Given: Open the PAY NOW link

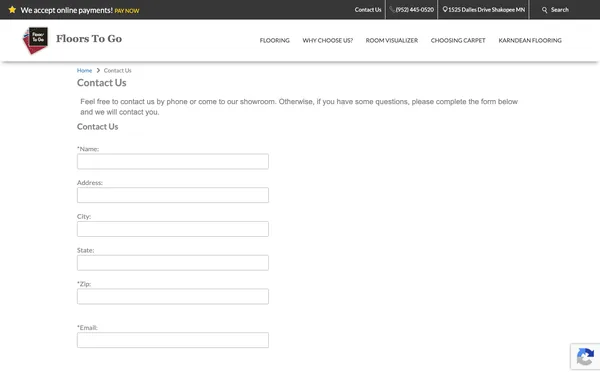Looking at the screenshot, I should [x=127, y=11].
